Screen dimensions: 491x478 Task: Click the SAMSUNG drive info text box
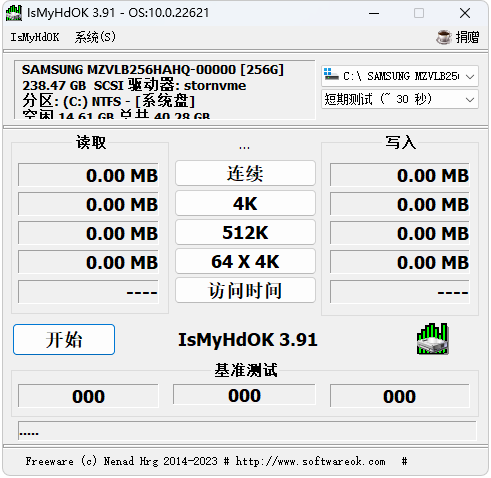point(165,90)
